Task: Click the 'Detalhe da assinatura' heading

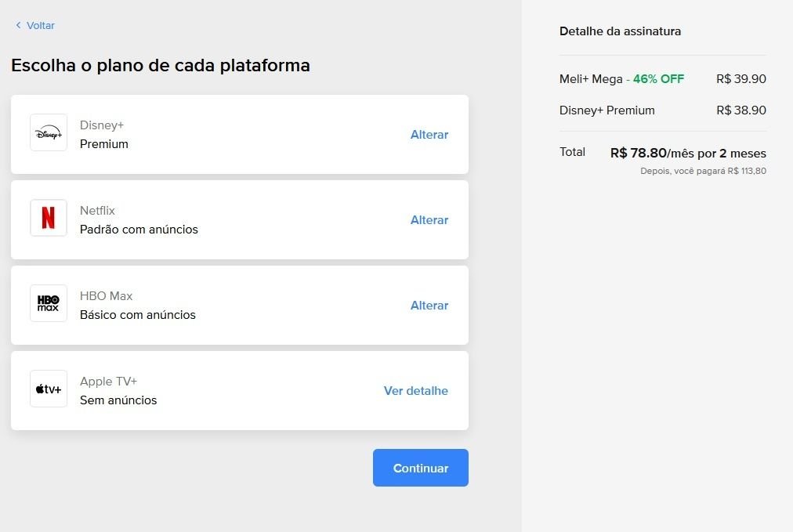Action: pos(620,31)
